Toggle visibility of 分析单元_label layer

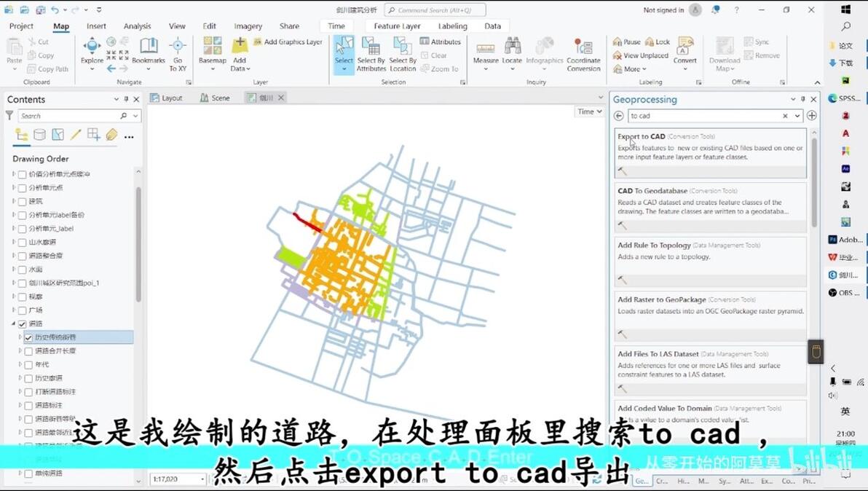click(x=22, y=229)
